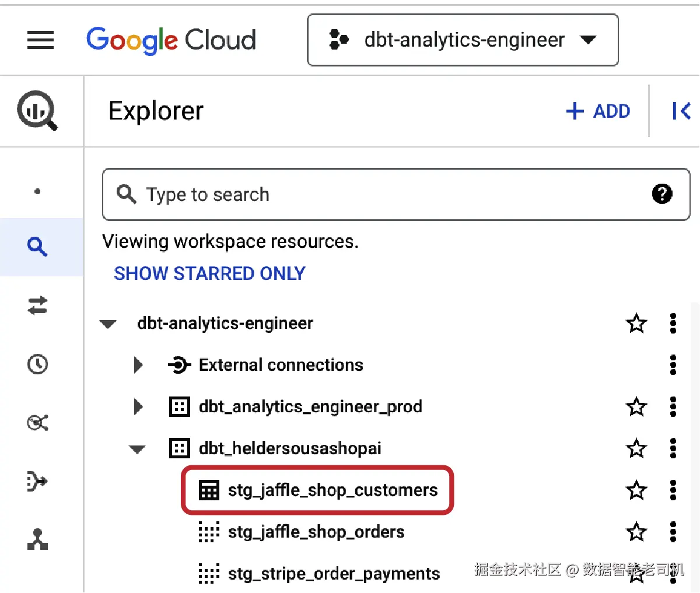Star the stg_jaffle_shop_customers table
This screenshot has height=593, width=700.
click(636, 490)
